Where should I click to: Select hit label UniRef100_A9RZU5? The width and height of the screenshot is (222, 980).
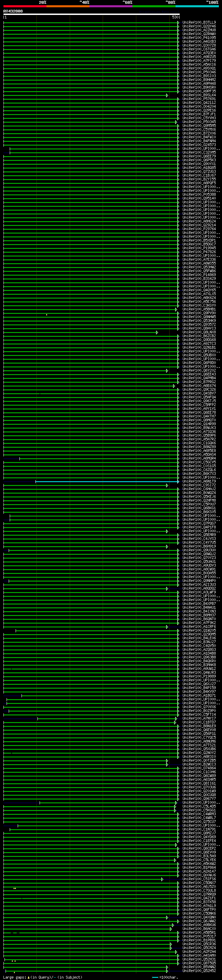coord(199,57)
